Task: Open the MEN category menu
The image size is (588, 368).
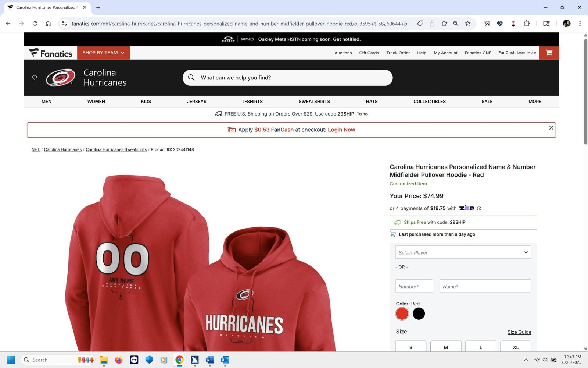Action: [x=46, y=102]
